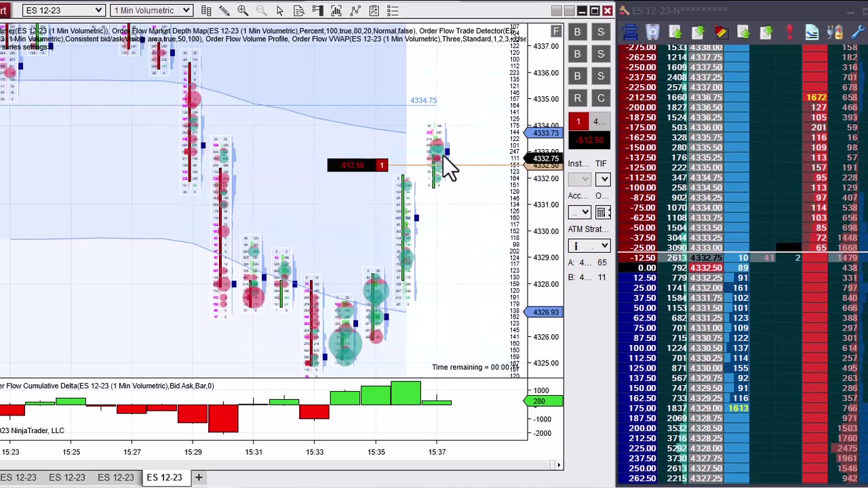Viewport: 868px width, 488px height.
Task: Click the 4334.75 level label on the chart
Action: [423, 100]
